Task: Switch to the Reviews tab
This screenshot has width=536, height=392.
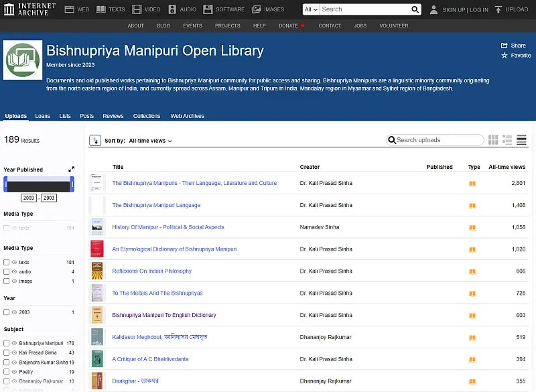Action: coord(113,116)
